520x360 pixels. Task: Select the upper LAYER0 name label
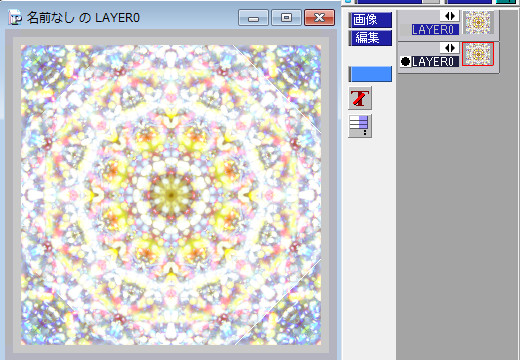click(x=435, y=30)
